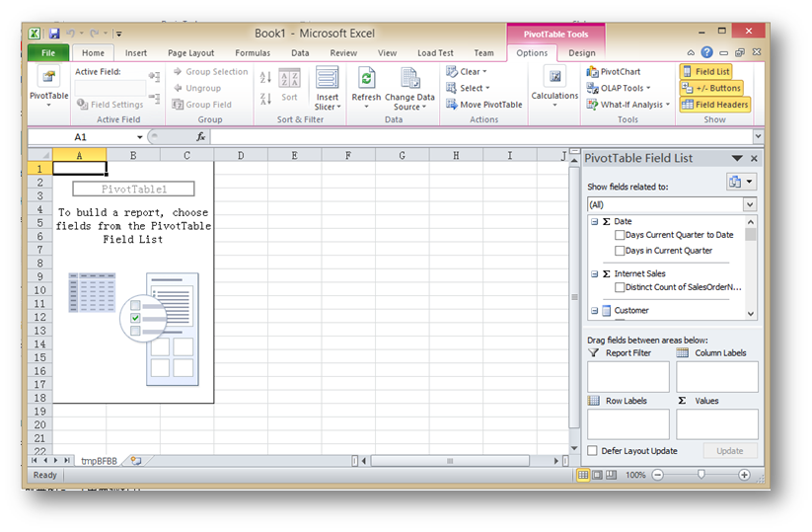Toggle the Field List button
The width and height of the screenshot is (812, 532).
(x=705, y=72)
